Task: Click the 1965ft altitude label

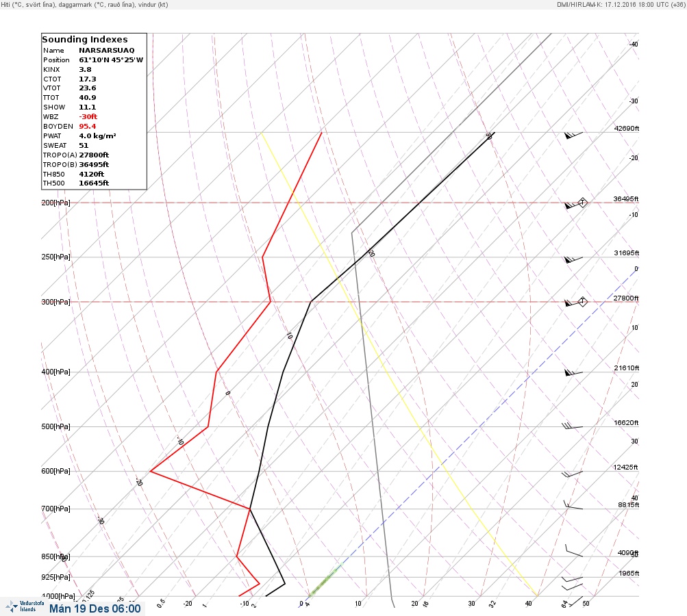Action: coord(629,573)
